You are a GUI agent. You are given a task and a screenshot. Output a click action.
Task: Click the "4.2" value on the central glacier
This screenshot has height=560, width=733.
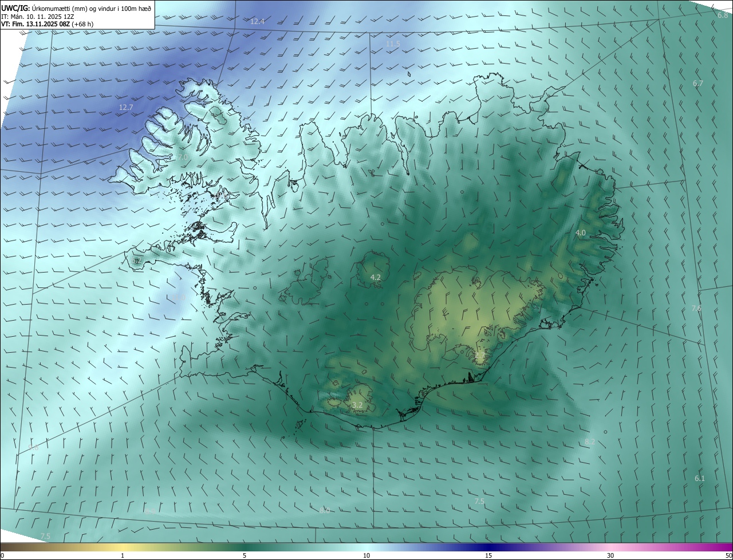coord(376,277)
